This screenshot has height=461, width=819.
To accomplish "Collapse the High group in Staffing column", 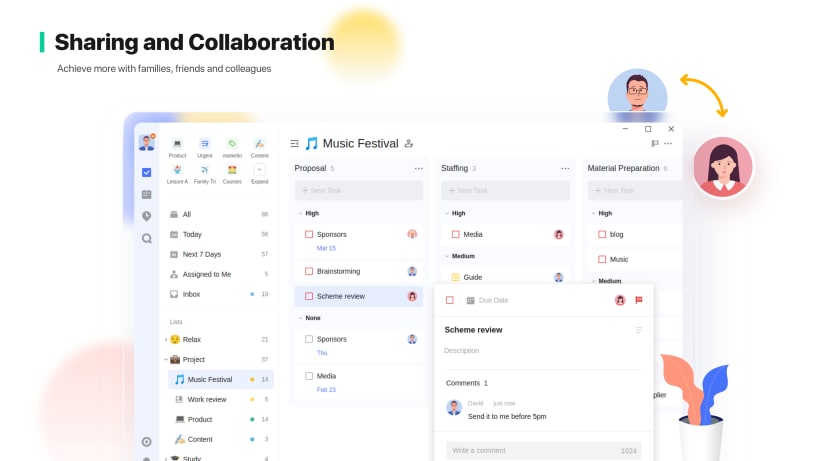I will [x=447, y=214].
